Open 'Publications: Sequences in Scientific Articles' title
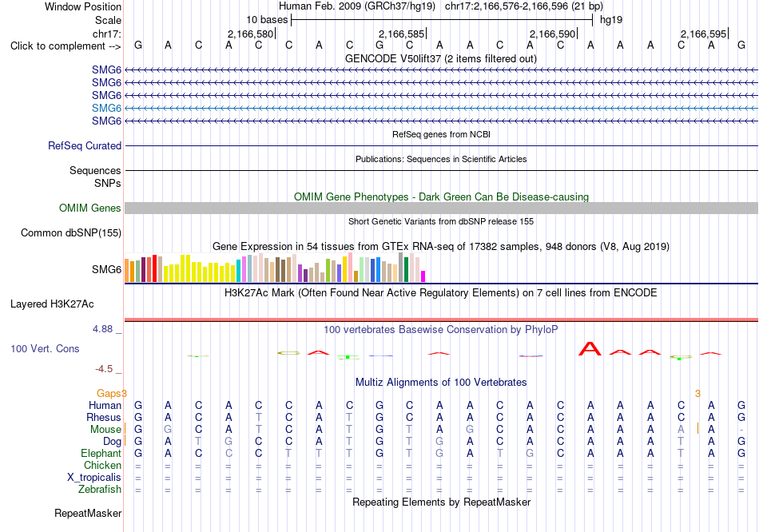 (x=441, y=159)
